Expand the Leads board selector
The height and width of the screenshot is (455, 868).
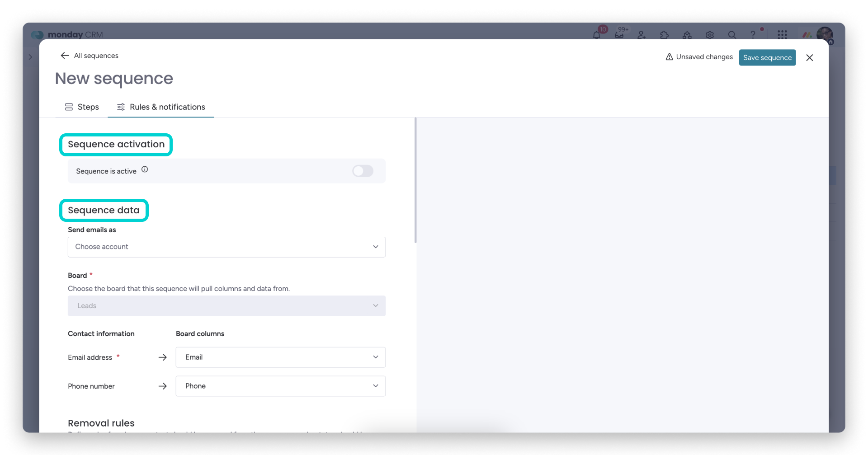[x=226, y=305]
